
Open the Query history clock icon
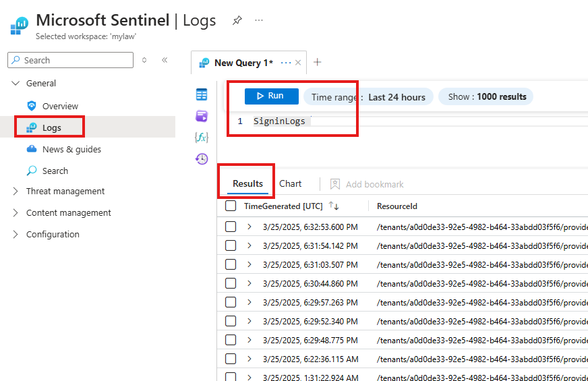click(202, 158)
